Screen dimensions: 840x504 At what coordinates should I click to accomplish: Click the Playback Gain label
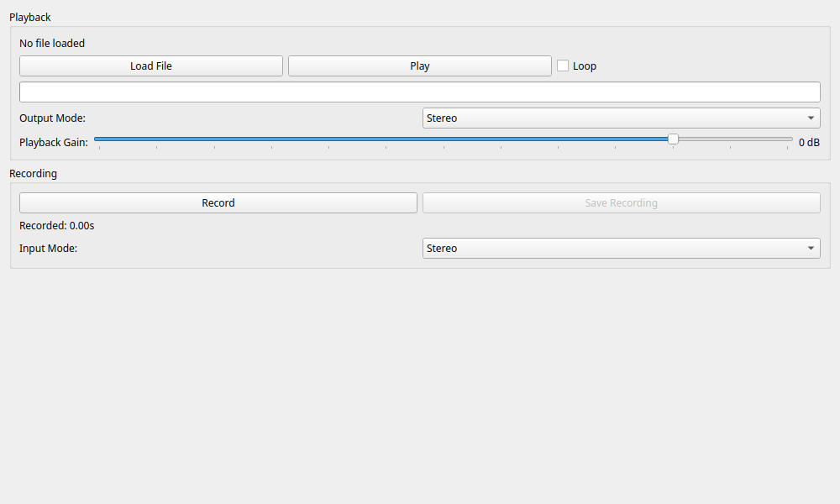click(x=53, y=143)
